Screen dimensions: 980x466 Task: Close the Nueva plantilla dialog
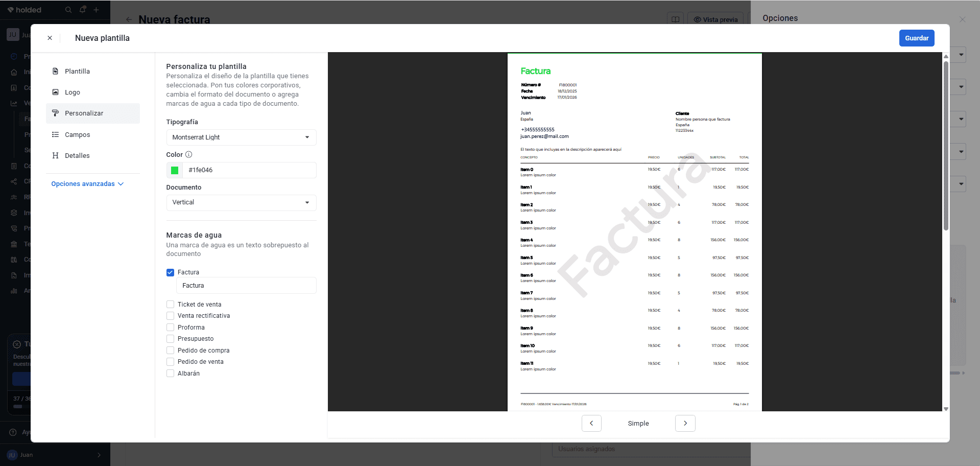click(x=50, y=38)
